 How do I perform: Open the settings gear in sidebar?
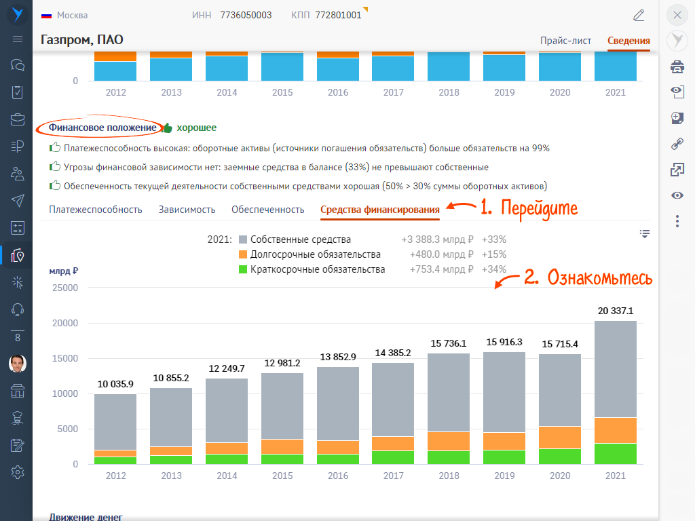pyautogui.click(x=17, y=472)
